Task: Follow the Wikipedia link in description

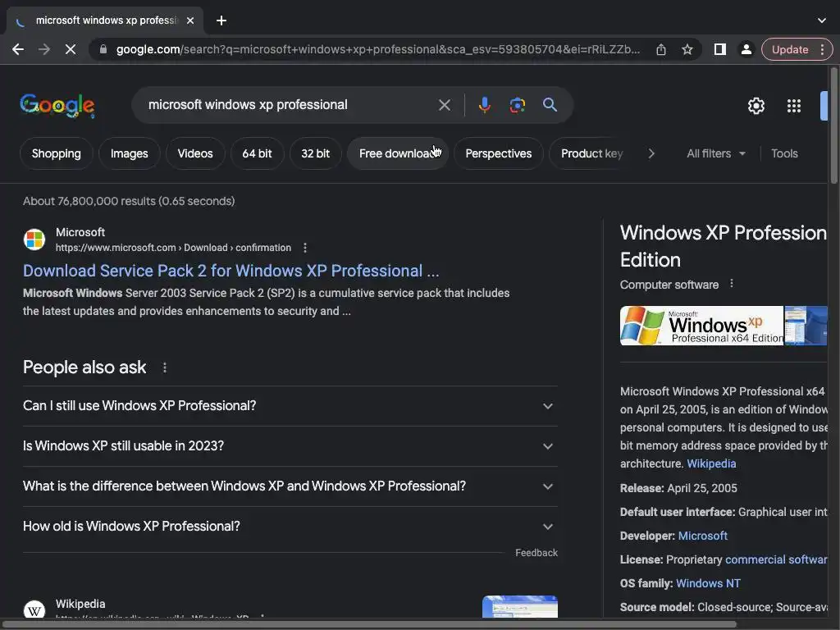Action: [711, 464]
